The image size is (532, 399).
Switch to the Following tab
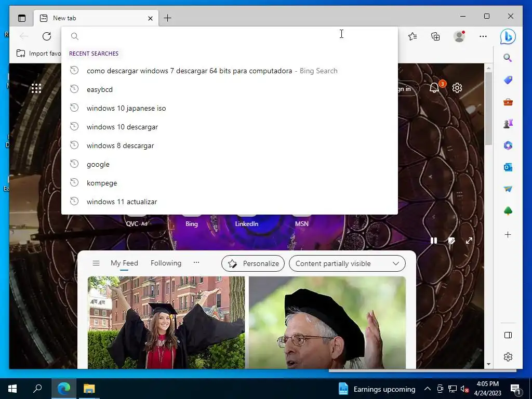pyautogui.click(x=166, y=263)
